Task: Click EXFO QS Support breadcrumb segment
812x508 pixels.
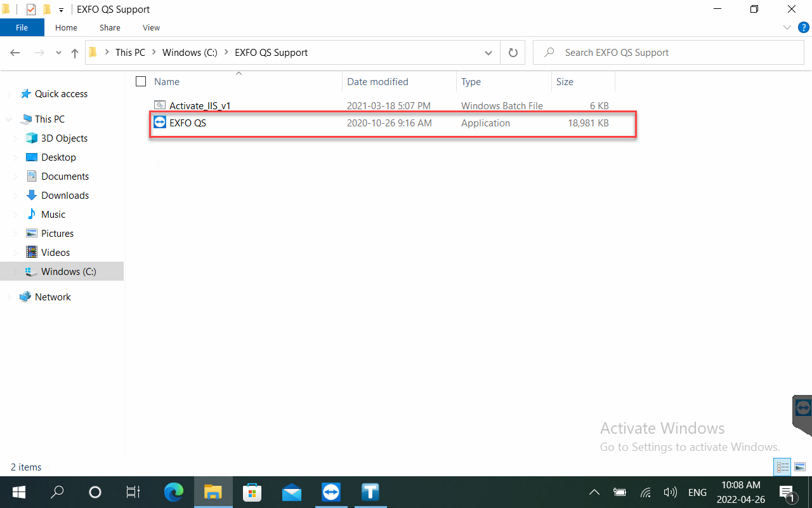Action: coord(271,53)
